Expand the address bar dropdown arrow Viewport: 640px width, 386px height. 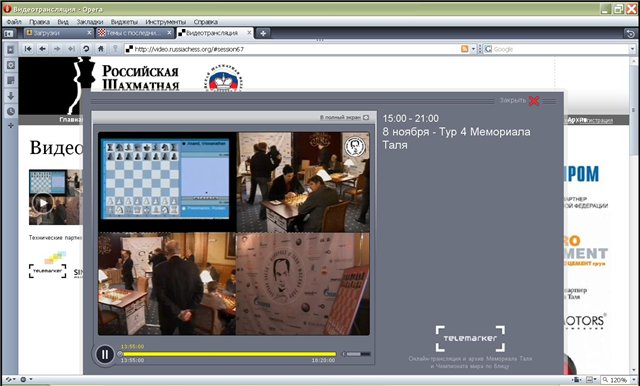473,49
